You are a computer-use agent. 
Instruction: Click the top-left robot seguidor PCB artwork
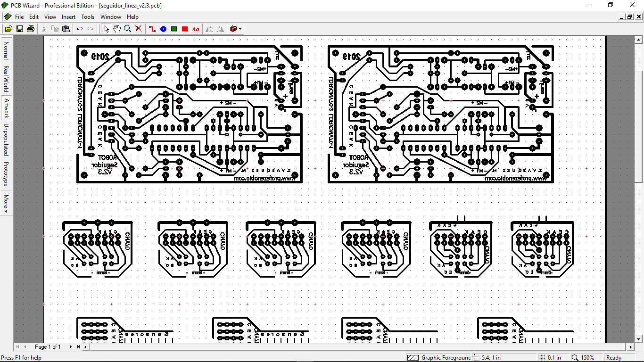coord(190,114)
